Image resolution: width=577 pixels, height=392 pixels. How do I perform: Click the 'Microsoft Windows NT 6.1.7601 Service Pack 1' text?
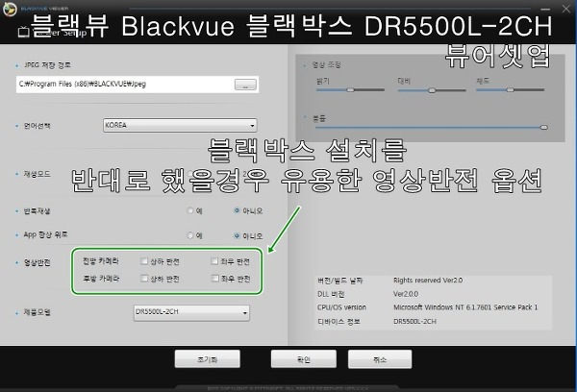pyautogui.click(x=465, y=307)
